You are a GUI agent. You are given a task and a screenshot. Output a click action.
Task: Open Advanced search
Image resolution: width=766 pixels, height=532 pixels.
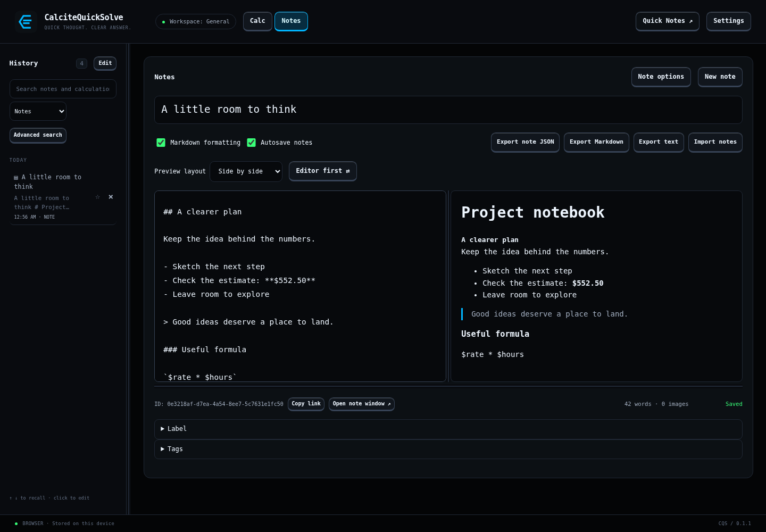38,135
